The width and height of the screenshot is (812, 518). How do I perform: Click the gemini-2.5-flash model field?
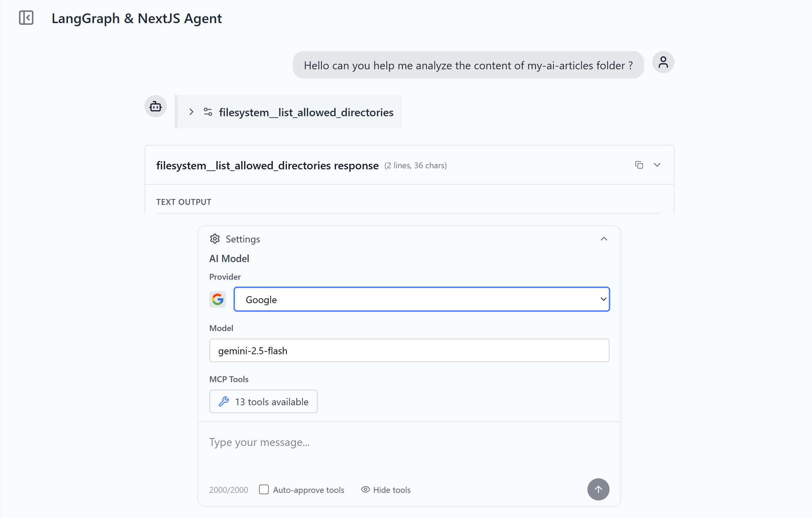tap(409, 350)
